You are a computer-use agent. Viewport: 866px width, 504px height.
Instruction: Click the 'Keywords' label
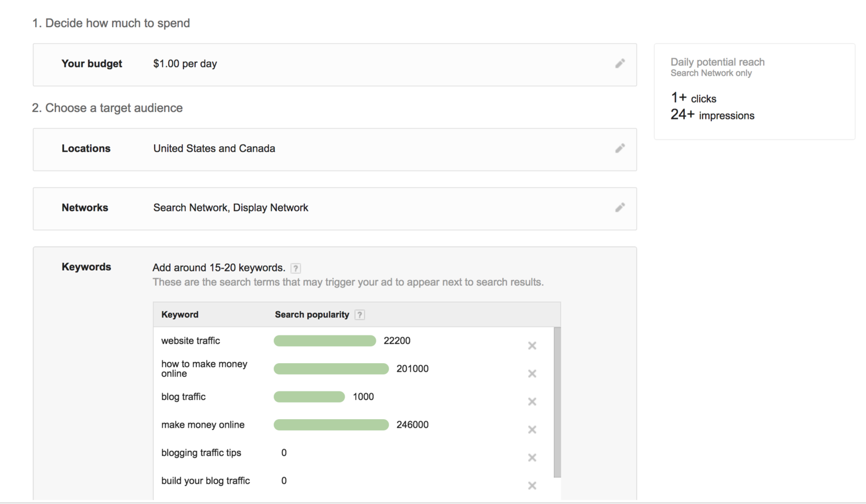tap(87, 267)
